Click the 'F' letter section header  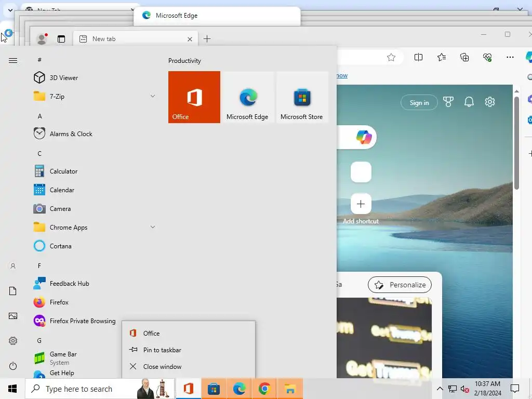(x=39, y=265)
